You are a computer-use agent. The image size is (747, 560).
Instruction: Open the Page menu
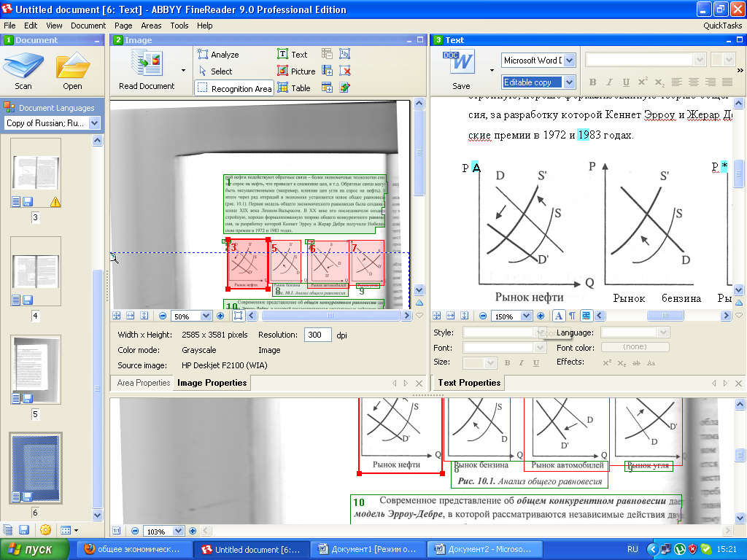coord(123,26)
